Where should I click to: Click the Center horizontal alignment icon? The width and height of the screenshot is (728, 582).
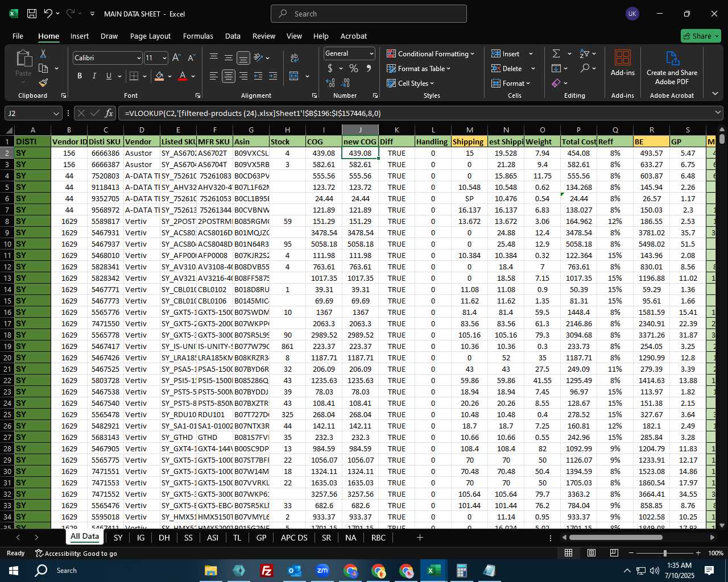[229, 76]
